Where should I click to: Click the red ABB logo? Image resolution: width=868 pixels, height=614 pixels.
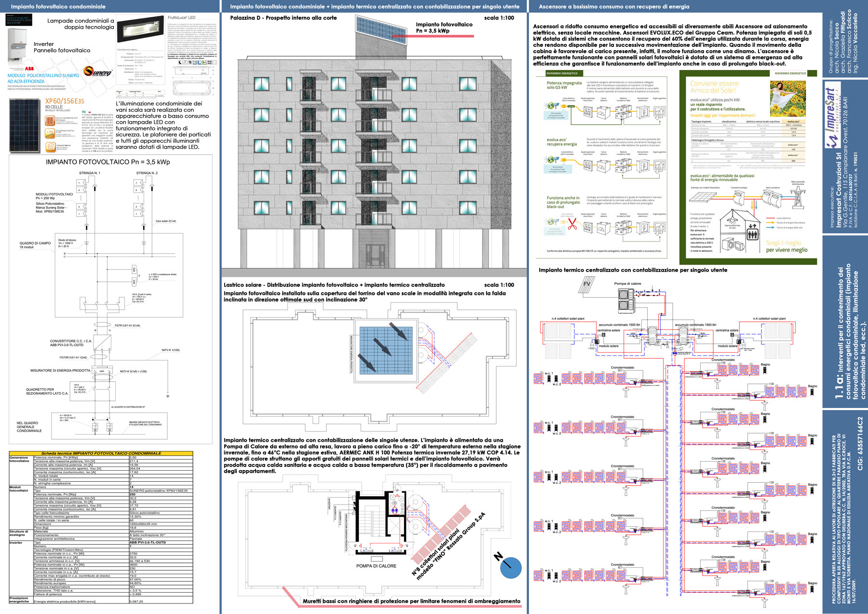click(x=29, y=69)
